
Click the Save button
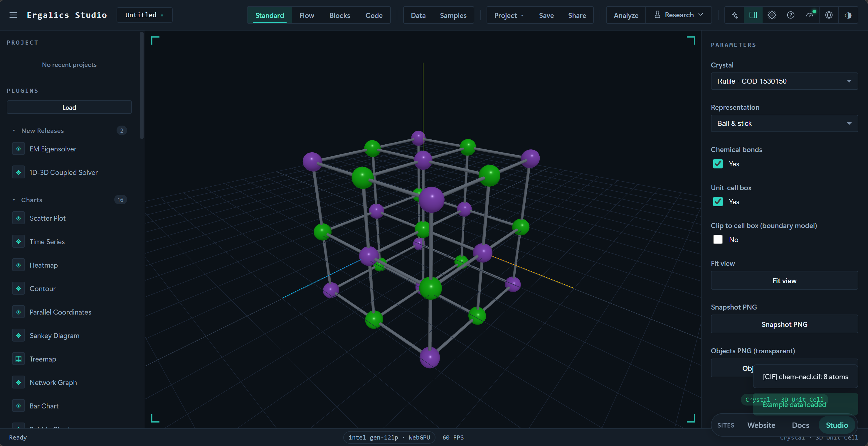point(546,16)
